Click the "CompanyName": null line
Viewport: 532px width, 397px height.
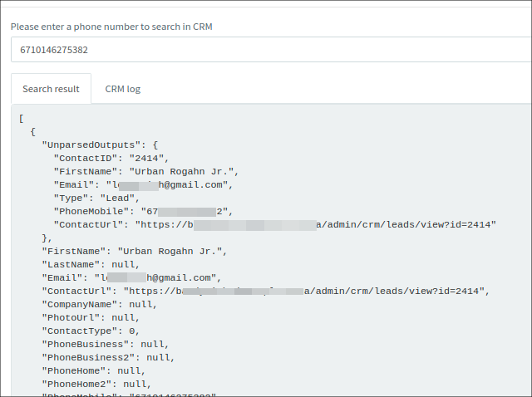100,304
